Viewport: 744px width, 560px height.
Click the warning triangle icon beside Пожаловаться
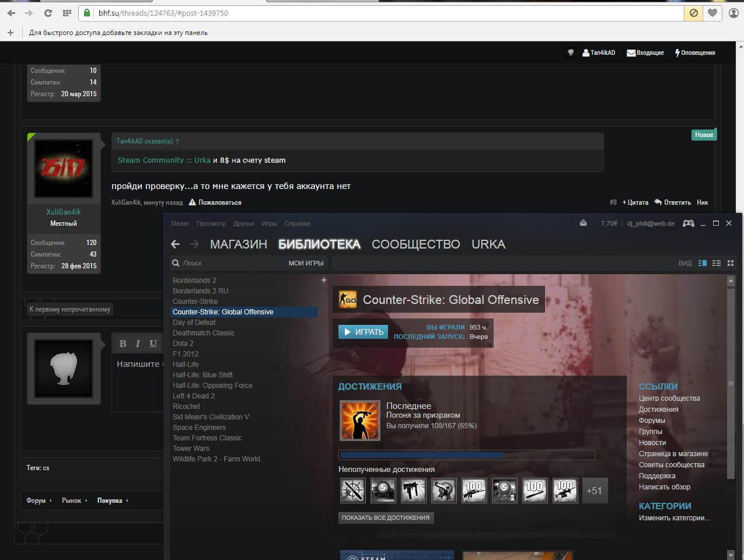click(193, 202)
